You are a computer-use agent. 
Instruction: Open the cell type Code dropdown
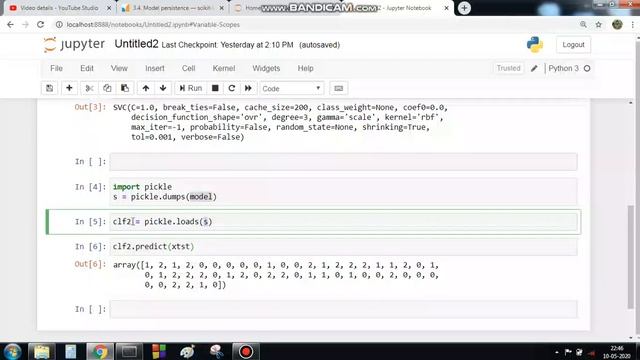click(x=292, y=89)
